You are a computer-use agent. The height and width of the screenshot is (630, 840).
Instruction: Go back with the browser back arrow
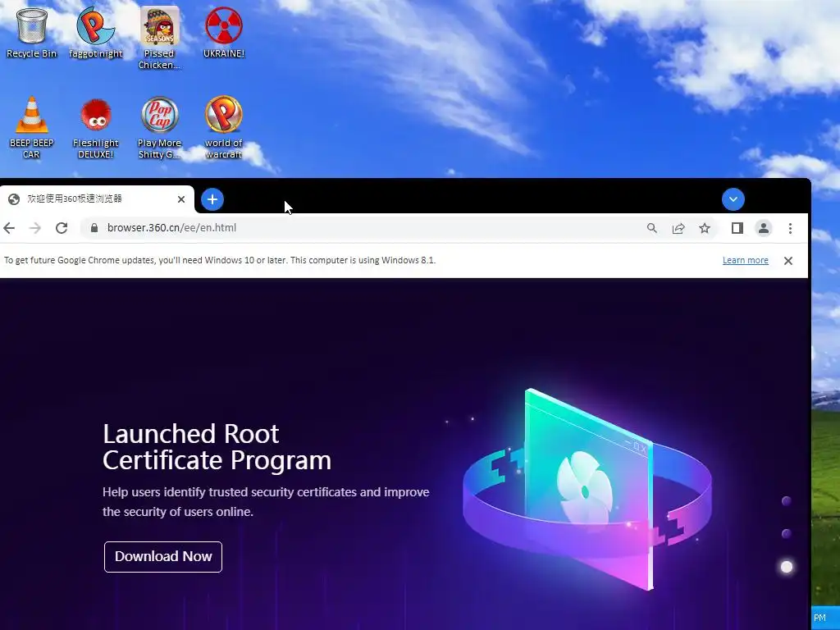coord(9,228)
